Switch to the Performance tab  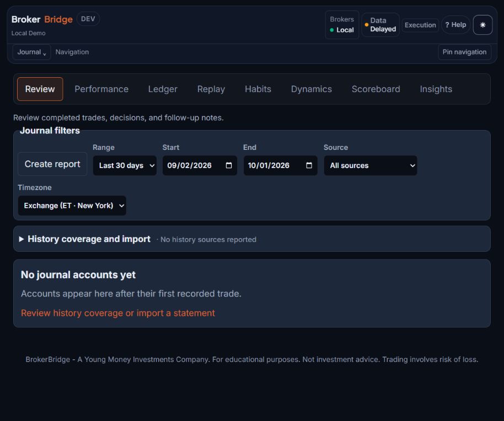point(101,89)
